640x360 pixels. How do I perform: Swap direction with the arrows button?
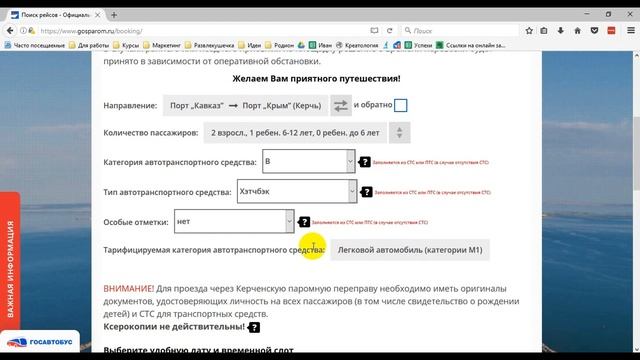tap(341, 106)
